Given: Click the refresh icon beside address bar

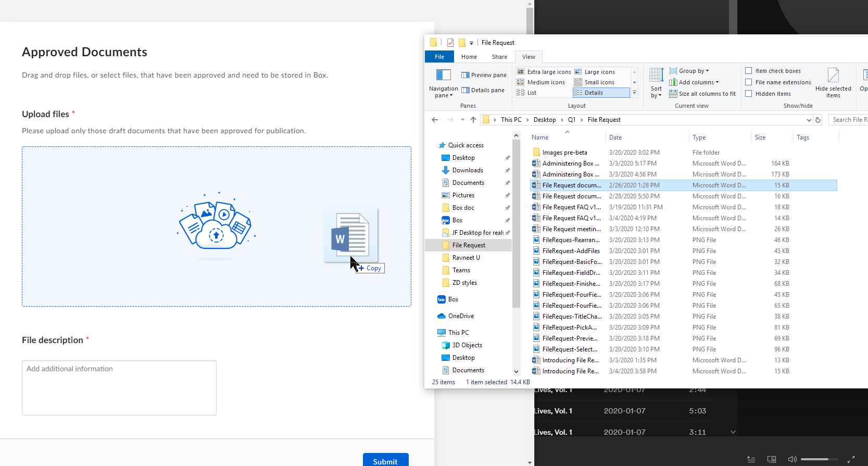Looking at the screenshot, I should [818, 120].
